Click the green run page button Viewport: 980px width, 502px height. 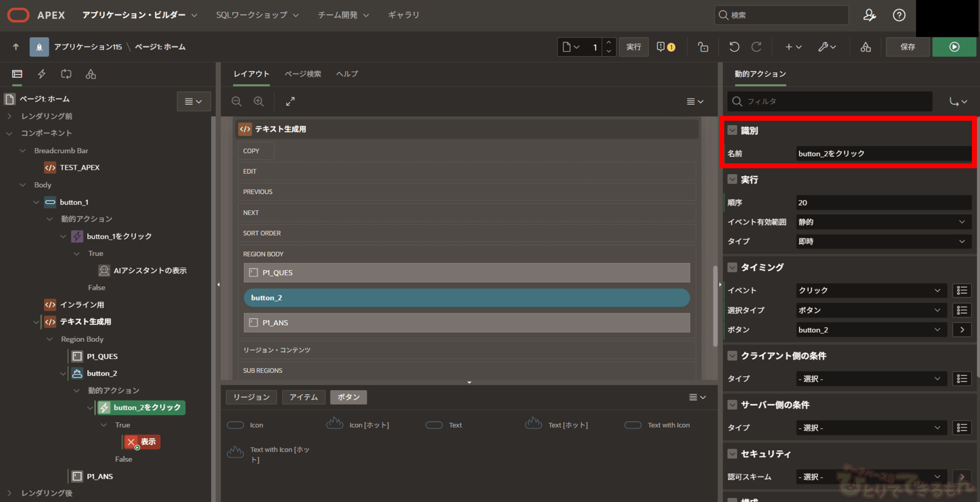(954, 47)
